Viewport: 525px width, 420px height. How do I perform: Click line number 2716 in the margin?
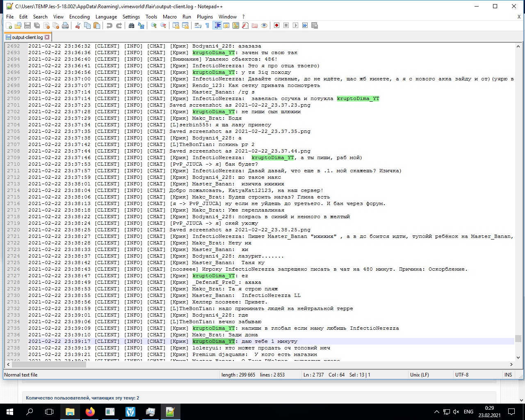[14, 203]
